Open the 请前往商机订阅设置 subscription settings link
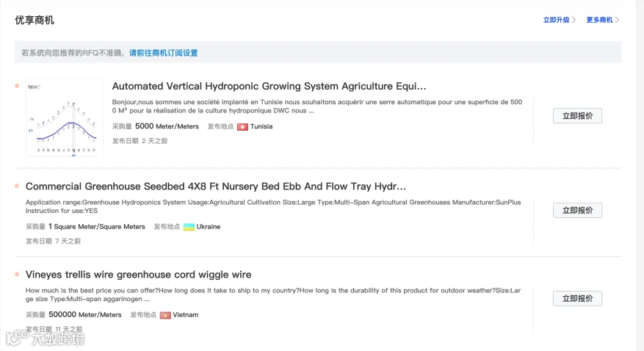 [164, 53]
